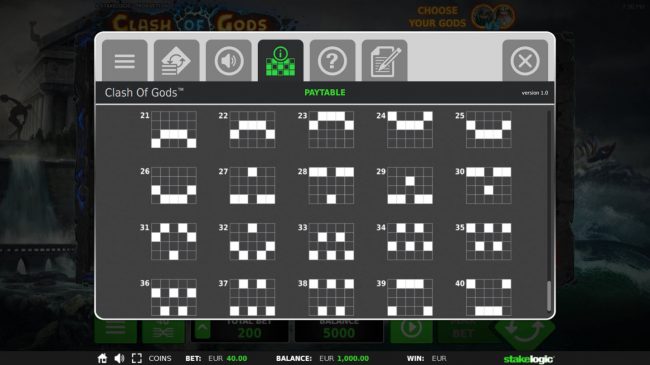This screenshot has height=365, width=650.
Task: Open the bet settings coins tab
Action: point(177,61)
